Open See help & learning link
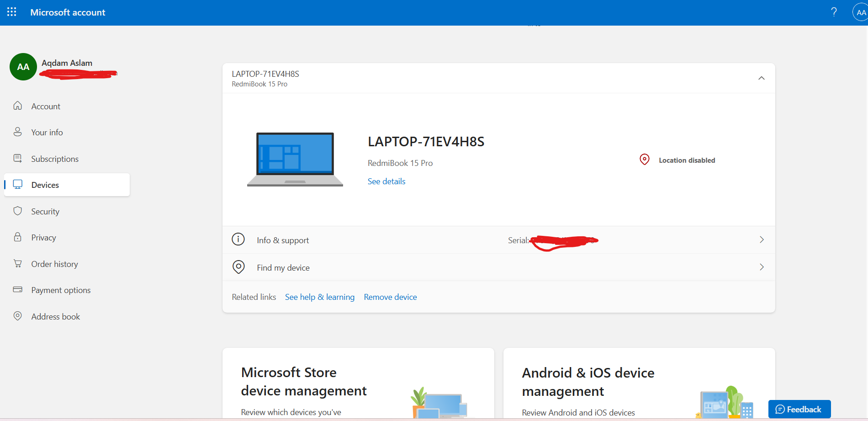The width and height of the screenshot is (868, 421). click(320, 297)
